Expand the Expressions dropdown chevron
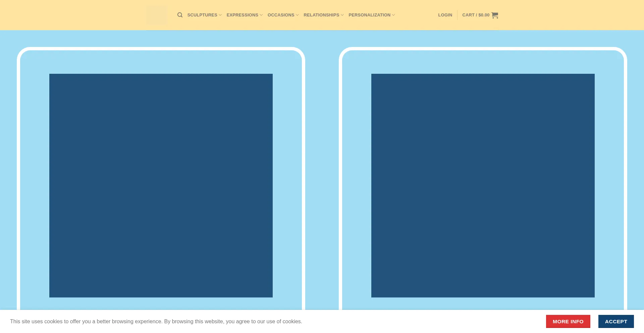This screenshot has height=333, width=644. tap(261, 15)
